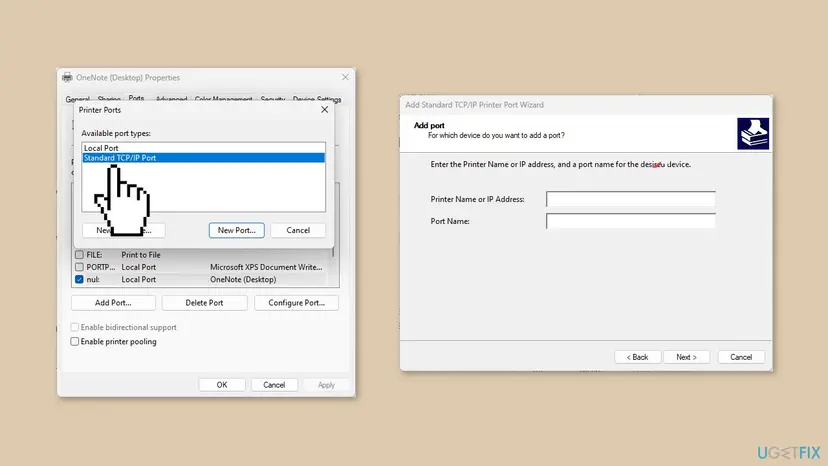Cancel the Add Printer Port wizard
The width and height of the screenshot is (828, 466).
pyautogui.click(x=741, y=357)
